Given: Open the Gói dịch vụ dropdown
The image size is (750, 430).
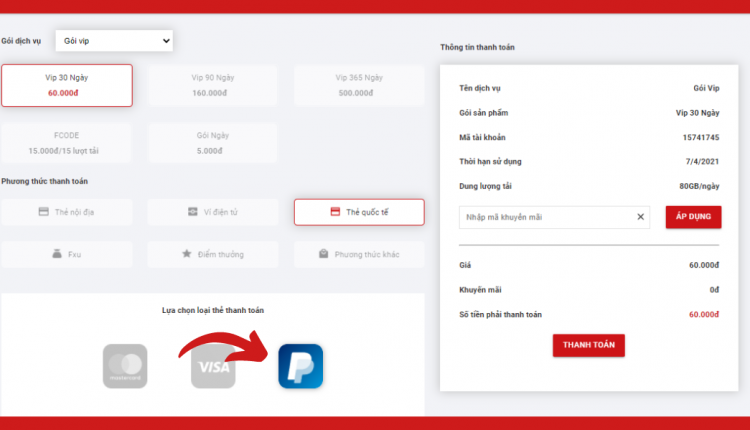Looking at the screenshot, I should pos(114,41).
